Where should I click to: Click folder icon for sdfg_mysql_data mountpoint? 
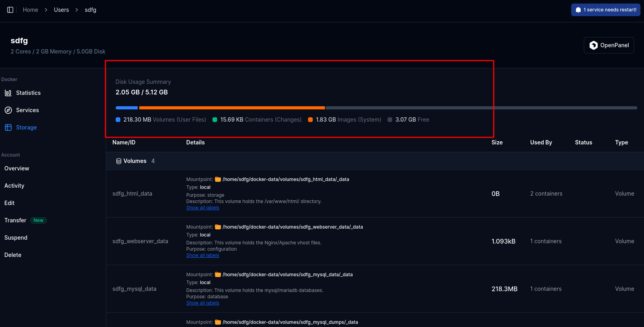tap(218, 275)
